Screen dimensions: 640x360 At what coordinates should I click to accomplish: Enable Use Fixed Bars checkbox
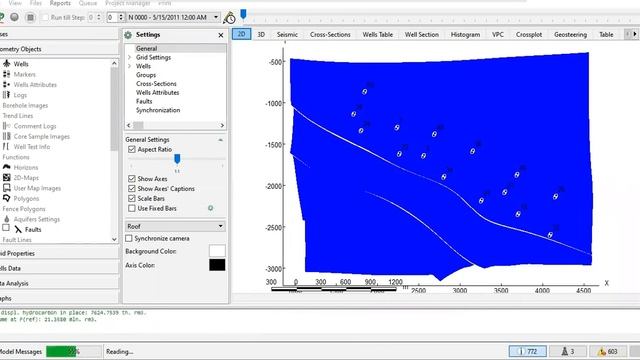131,208
